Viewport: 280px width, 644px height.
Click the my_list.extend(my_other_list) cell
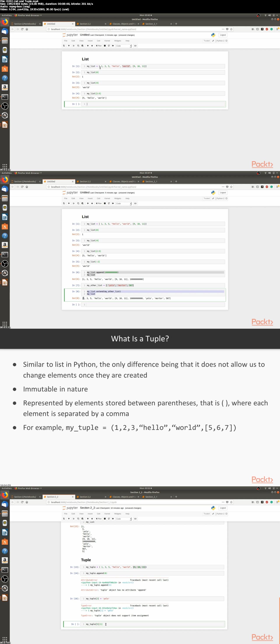(153, 293)
